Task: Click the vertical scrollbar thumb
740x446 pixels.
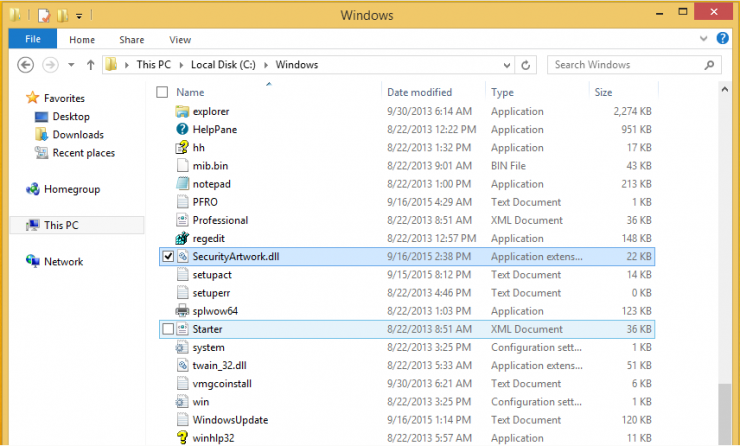Action: [x=724, y=414]
